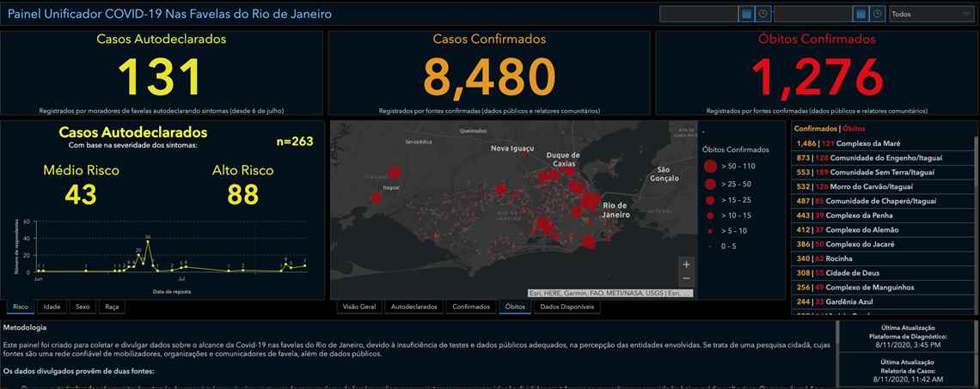Zoom out on the map
The image size is (980, 389).
pos(685,279)
